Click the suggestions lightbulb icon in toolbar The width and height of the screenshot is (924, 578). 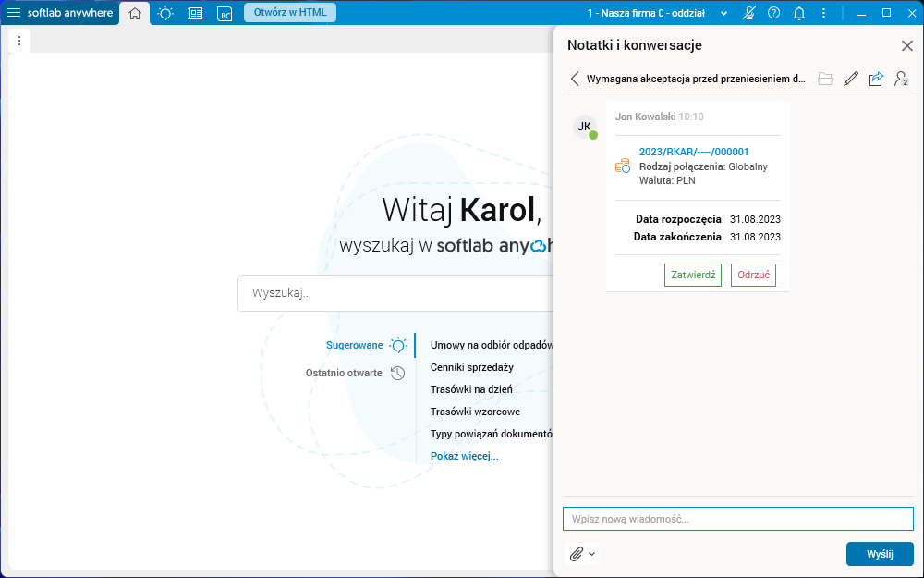coord(164,13)
